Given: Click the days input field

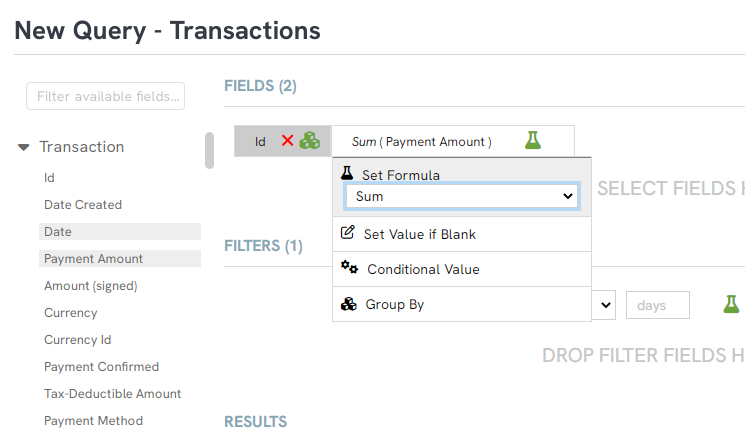Looking at the screenshot, I should click(658, 305).
